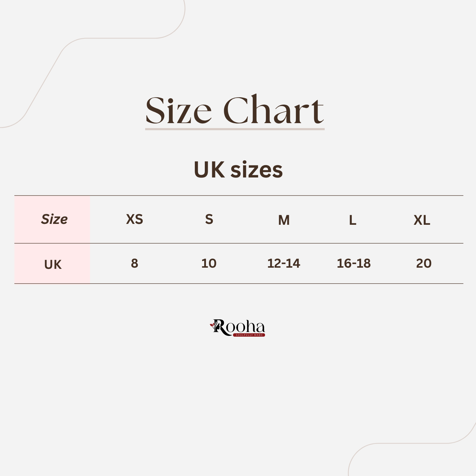The height and width of the screenshot is (476, 476).
Task: Select UK size 12-14 value
Action: coord(284,263)
